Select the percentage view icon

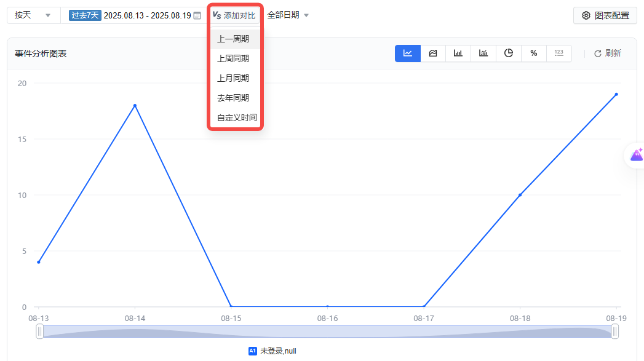coord(533,54)
